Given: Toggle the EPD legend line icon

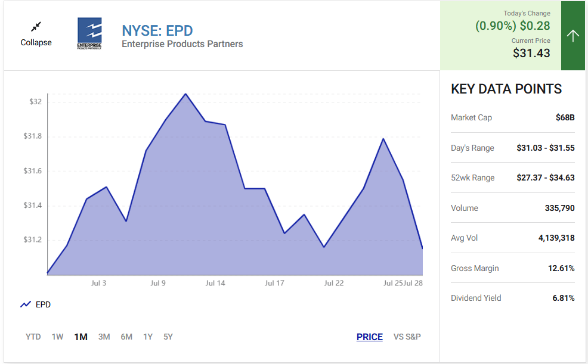Looking at the screenshot, I should tap(26, 304).
